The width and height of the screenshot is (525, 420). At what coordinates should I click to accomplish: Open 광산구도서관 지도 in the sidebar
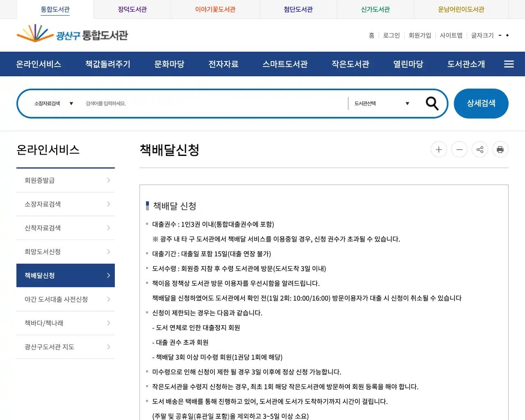point(66,347)
